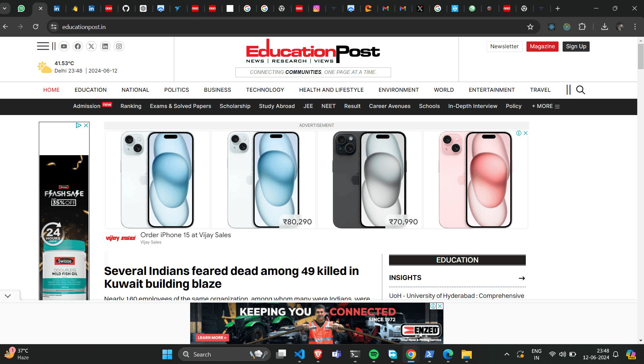Expand the tab search dropdown arrow
644x364 pixels.
tap(5, 8)
